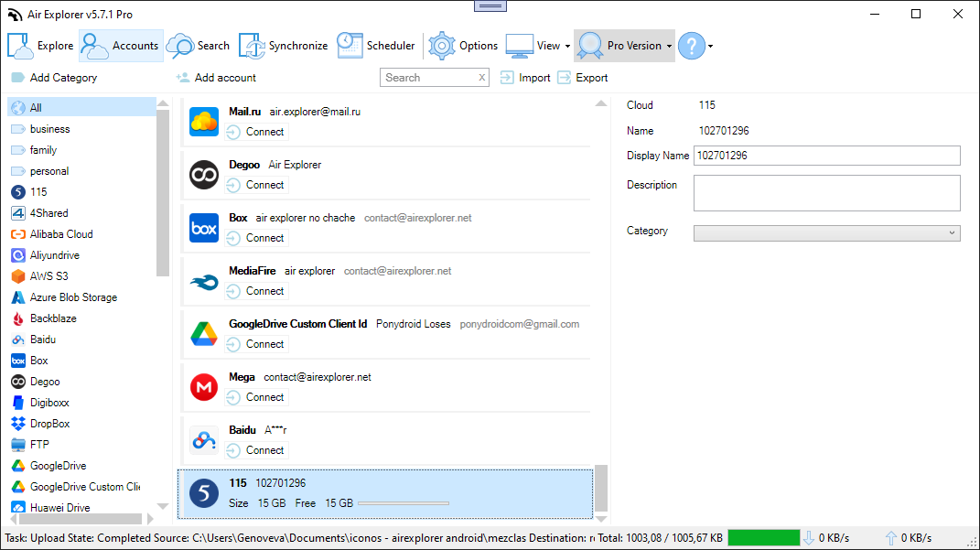Open the Scheduler calendar icon
Screen dimensions: 980x550
pyautogui.click(x=350, y=46)
